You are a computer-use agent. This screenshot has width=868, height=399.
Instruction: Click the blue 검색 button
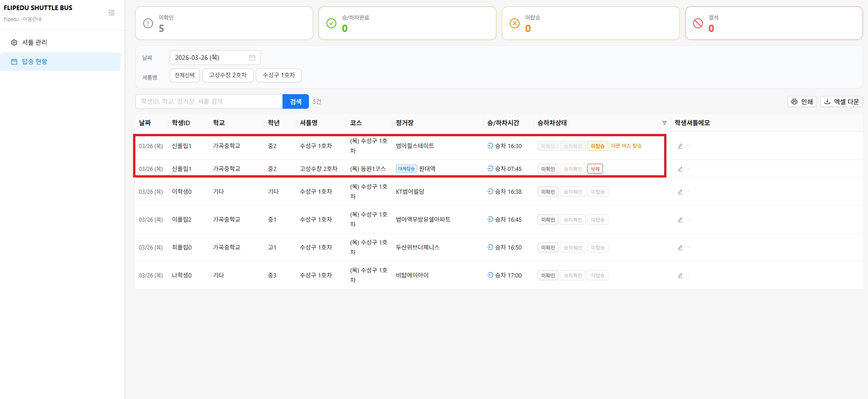click(x=296, y=101)
